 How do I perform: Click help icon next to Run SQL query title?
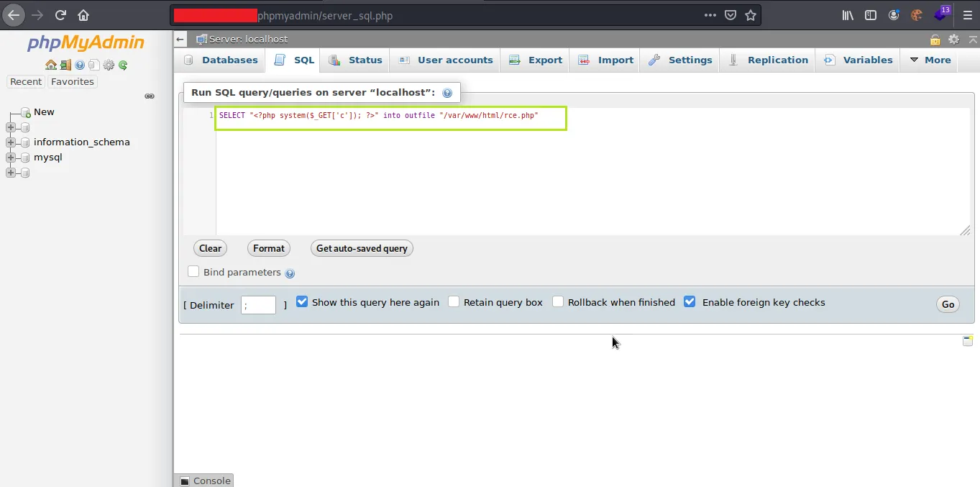click(x=447, y=93)
